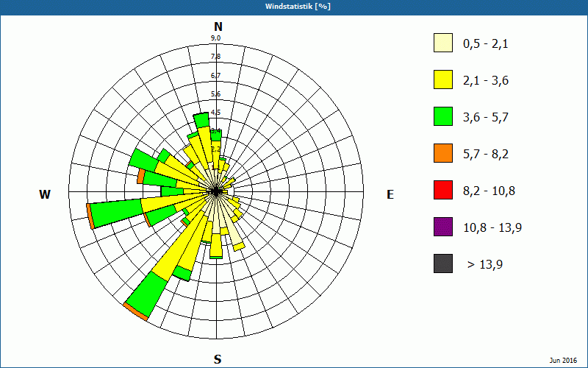The image size is (588, 368).
Task: Click the Windstatistik [%] title bar
Action: (x=294, y=7)
